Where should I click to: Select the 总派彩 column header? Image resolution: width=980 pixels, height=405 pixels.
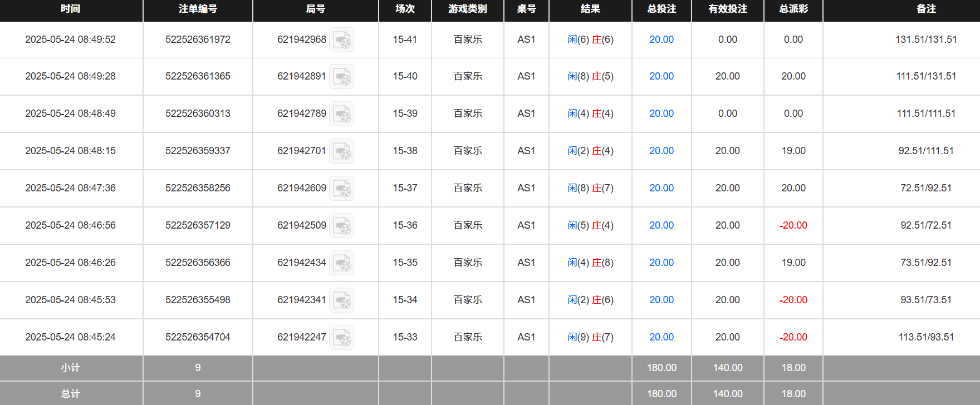coord(793,9)
